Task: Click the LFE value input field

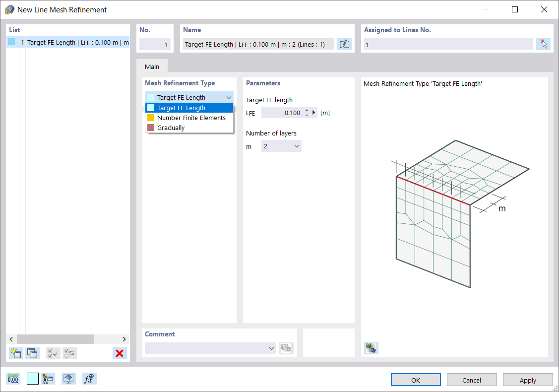Action: (x=282, y=113)
